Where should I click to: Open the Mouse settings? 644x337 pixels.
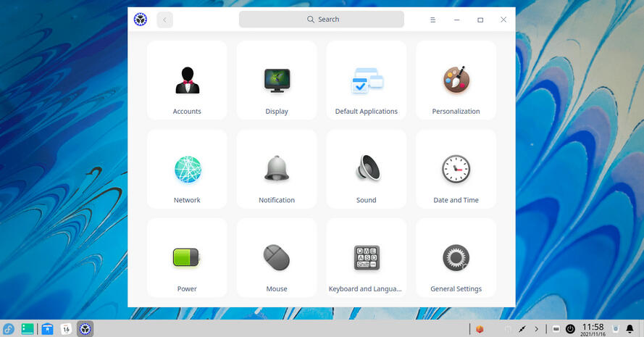[277, 258]
